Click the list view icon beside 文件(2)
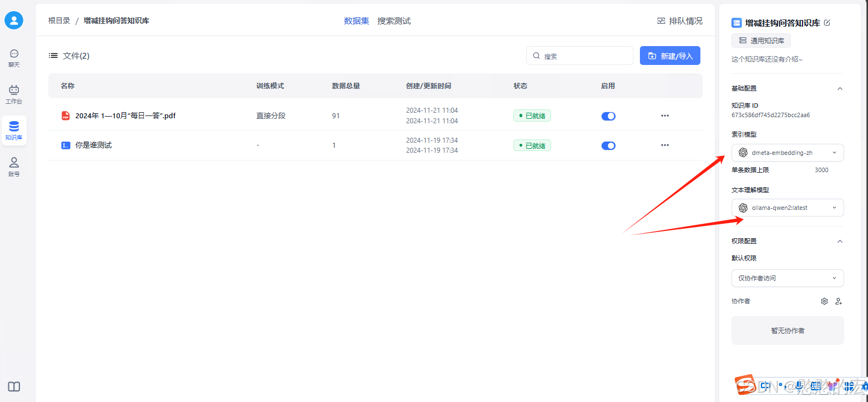This screenshot has width=868, height=402. 53,55
